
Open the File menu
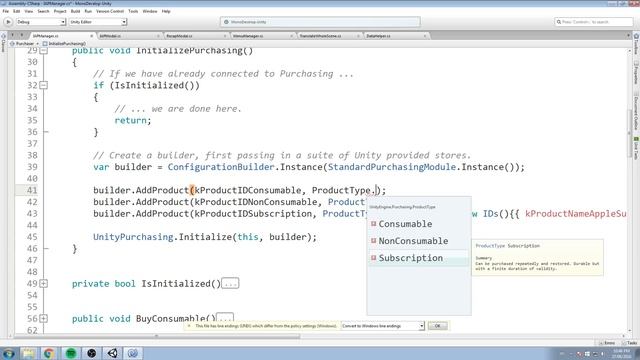5,11
